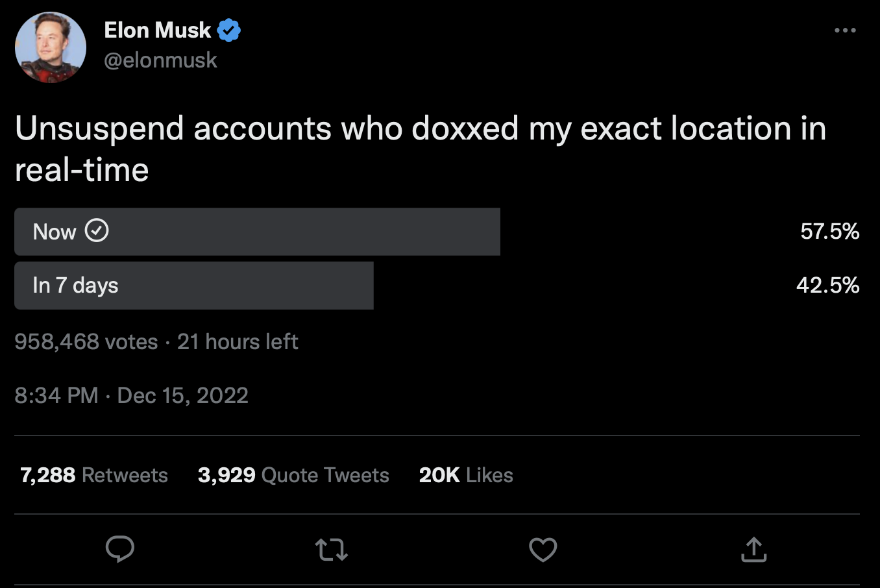Viewport: 880px width, 588px height.
Task: Click the retweet arrows icon
Action: point(332,550)
